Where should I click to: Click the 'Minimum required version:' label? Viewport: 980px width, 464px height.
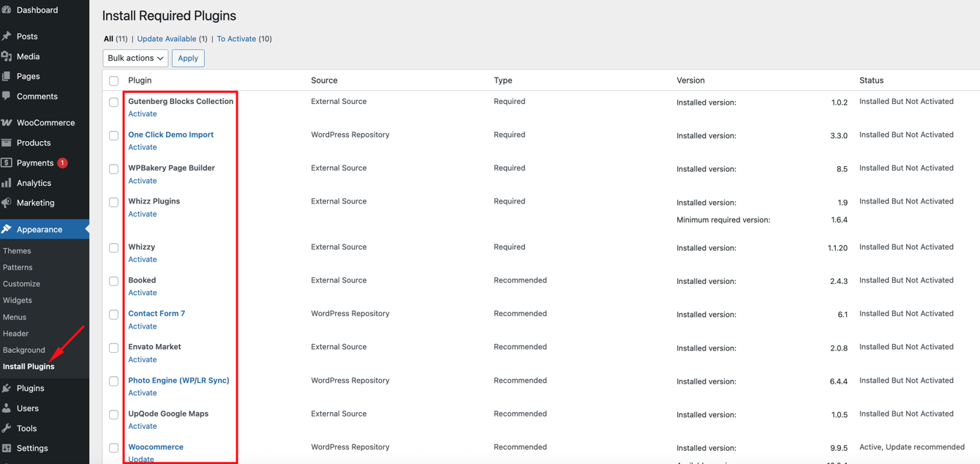pyautogui.click(x=723, y=220)
